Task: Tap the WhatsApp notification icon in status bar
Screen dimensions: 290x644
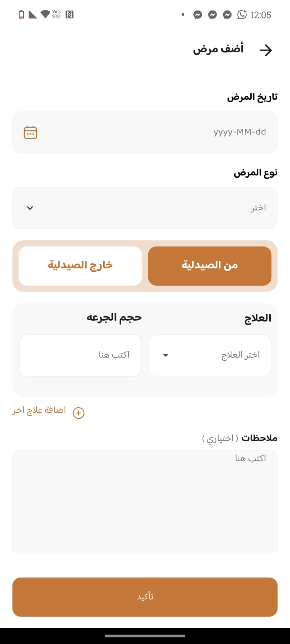Action: tap(242, 15)
